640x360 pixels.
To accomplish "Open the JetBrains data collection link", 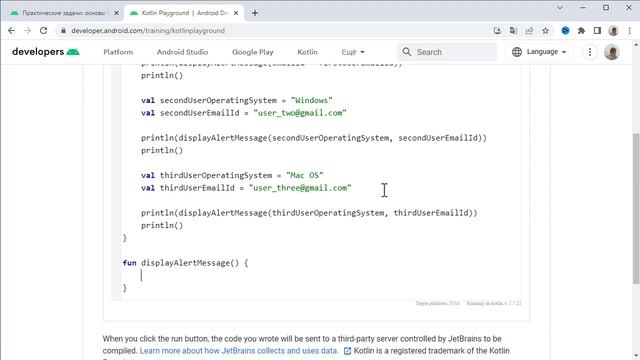I will pyautogui.click(x=239, y=351).
